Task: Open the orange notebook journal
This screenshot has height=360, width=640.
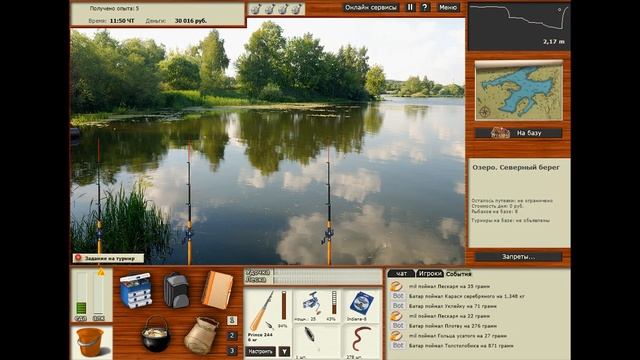Action: coord(217,289)
